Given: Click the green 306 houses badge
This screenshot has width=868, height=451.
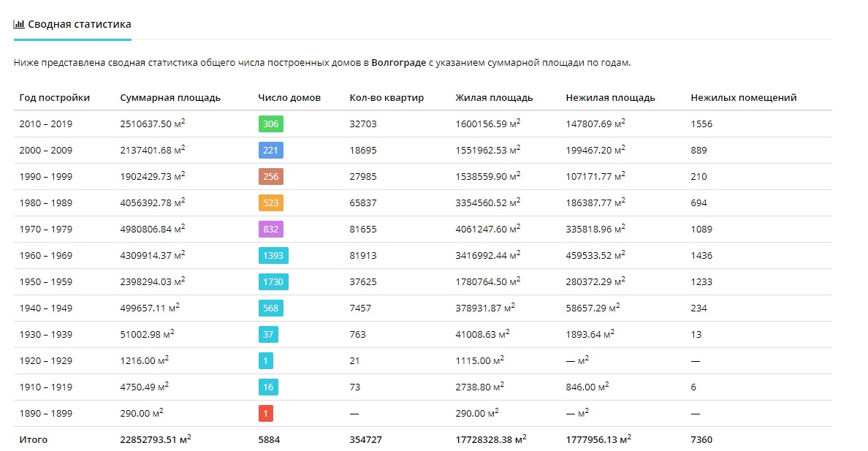Looking at the screenshot, I should click(x=270, y=124).
